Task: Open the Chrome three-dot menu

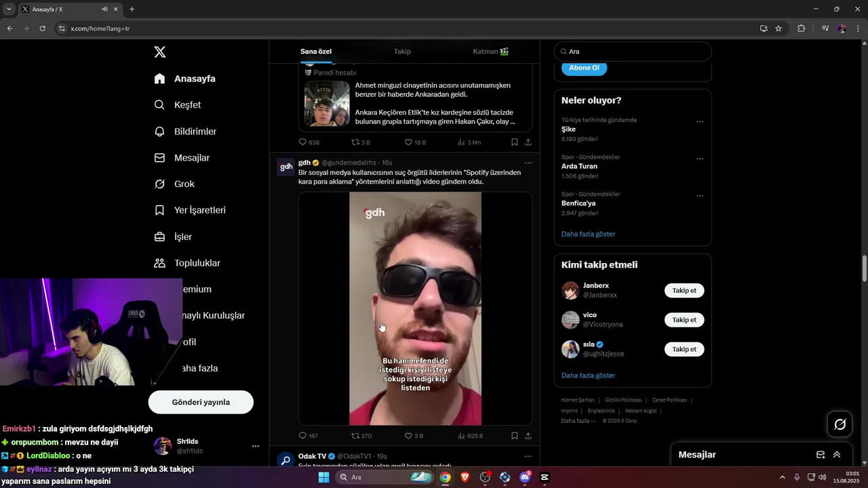Action: click(859, 28)
